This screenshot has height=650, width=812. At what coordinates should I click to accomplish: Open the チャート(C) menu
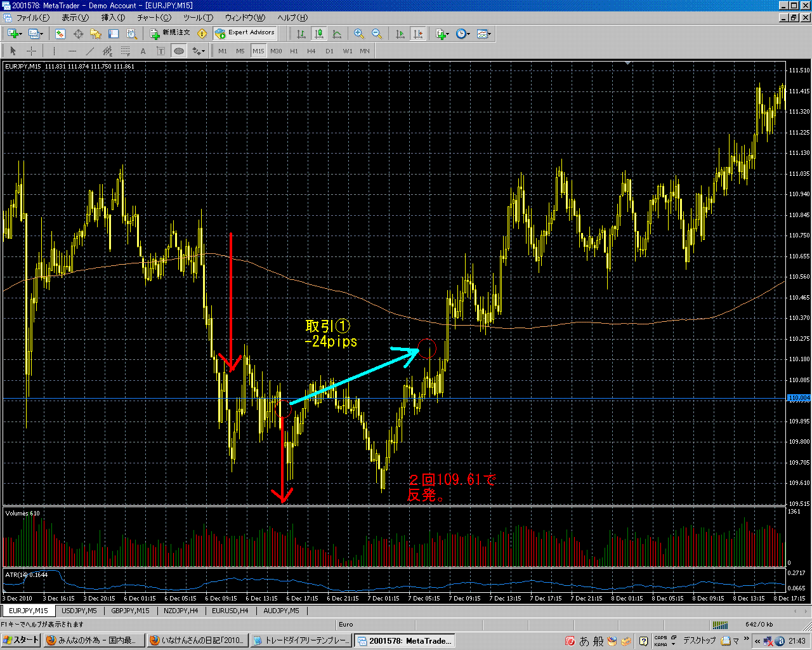[154, 18]
